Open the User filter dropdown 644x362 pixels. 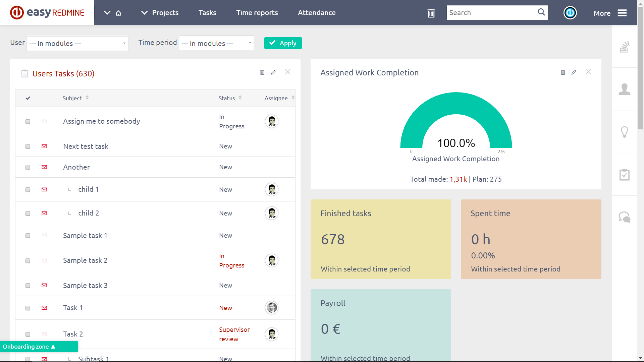77,44
